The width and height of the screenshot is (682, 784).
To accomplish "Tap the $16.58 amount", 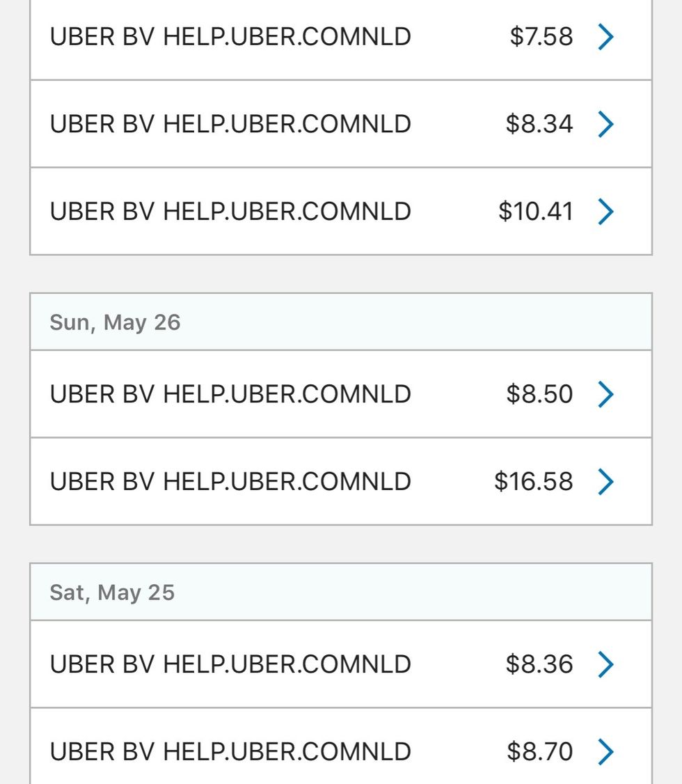I will click(x=534, y=481).
